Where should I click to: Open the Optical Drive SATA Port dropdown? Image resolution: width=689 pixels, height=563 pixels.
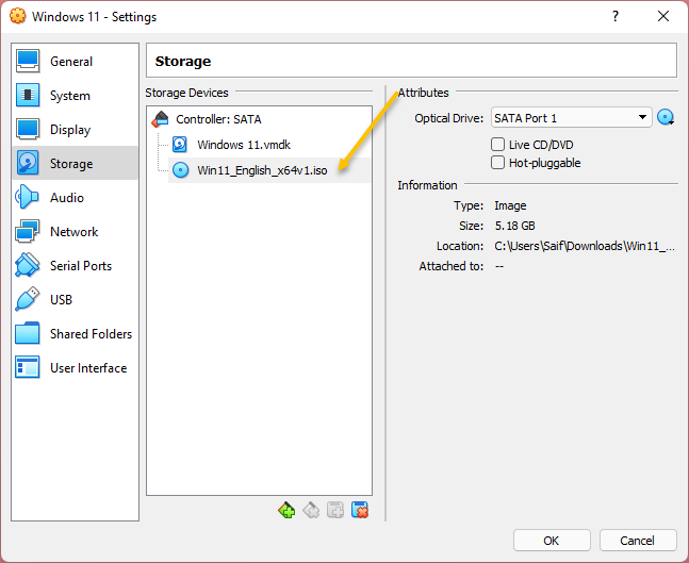[571, 118]
